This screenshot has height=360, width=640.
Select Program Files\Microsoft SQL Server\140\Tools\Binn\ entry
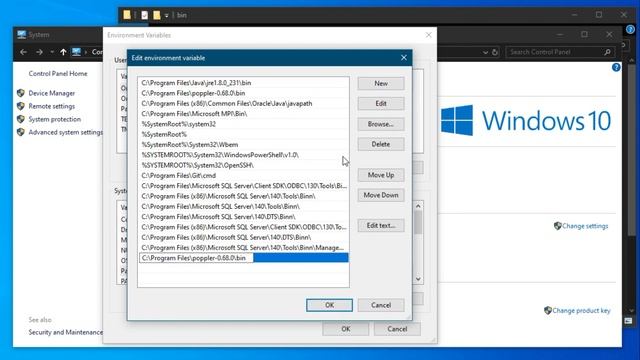pyautogui.click(x=243, y=206)
